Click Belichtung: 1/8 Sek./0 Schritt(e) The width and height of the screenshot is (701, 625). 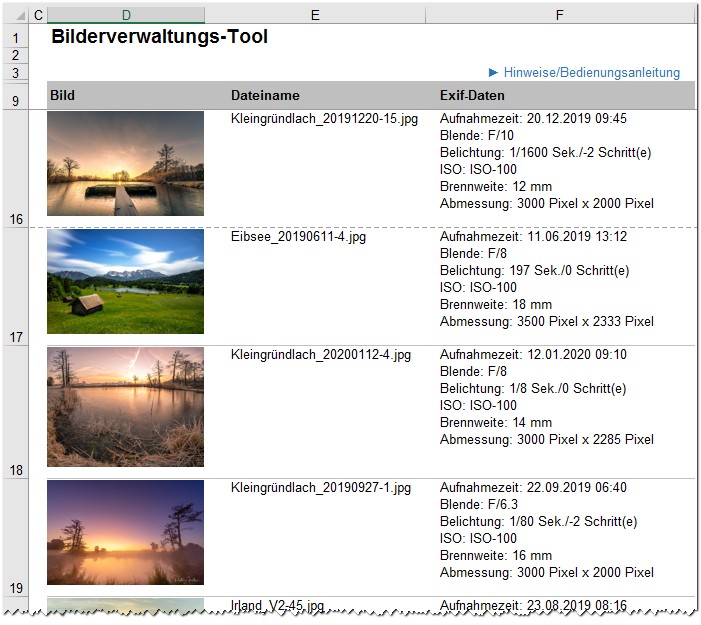click(533, 389)
